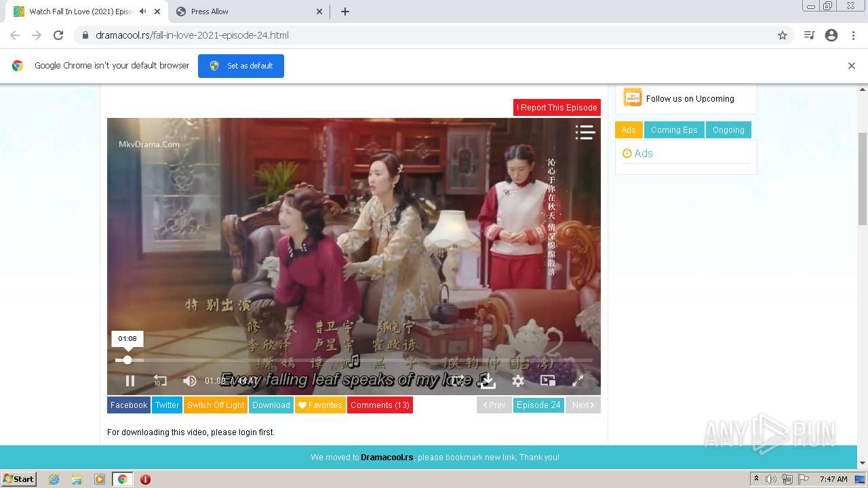Open red Opera-style taskbar icon
868x488 pixels.
(x=145, y=479)
